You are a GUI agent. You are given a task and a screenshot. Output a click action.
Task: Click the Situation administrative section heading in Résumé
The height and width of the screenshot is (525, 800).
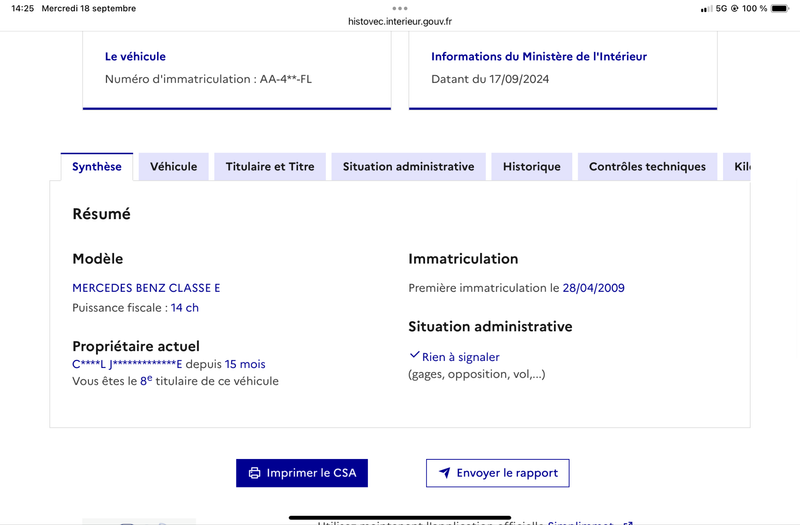click(490, 327)
